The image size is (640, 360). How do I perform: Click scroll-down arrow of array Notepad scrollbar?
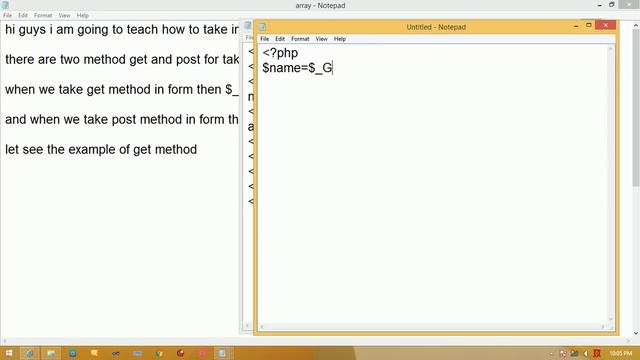(636, 333)
